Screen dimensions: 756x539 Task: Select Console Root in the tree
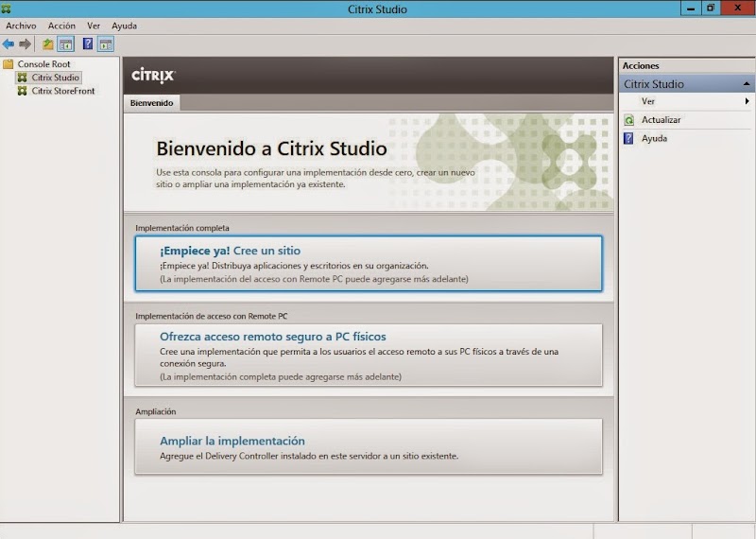[x=43, y=63]
